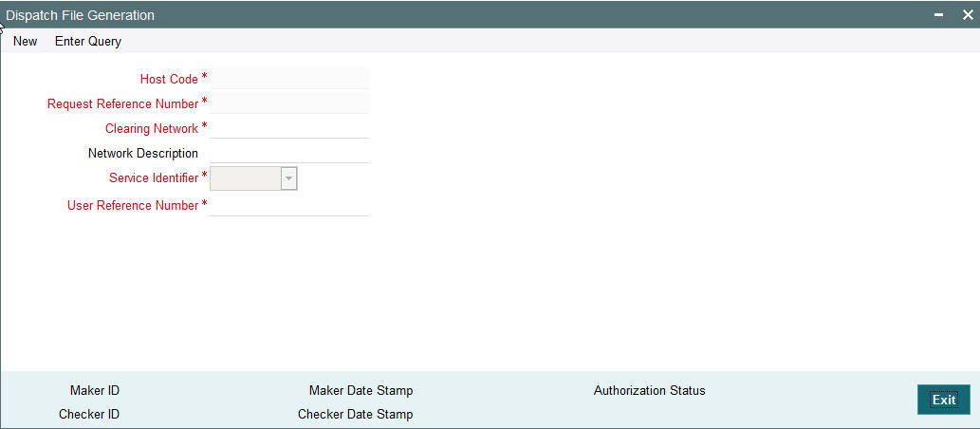The width and height of the screenshot is (980, 429).
Task: Select the Network Description field
Action: [x=289, y=153]
